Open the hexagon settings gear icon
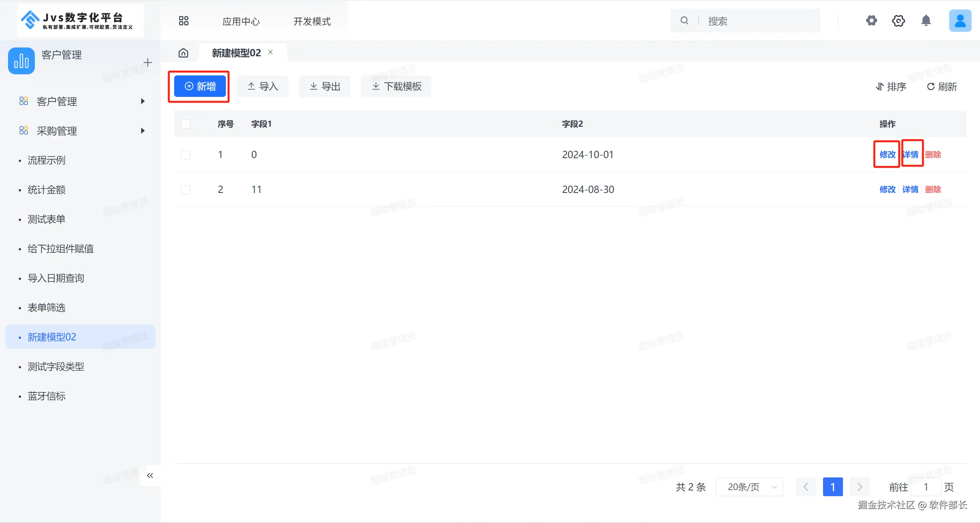 898,21
